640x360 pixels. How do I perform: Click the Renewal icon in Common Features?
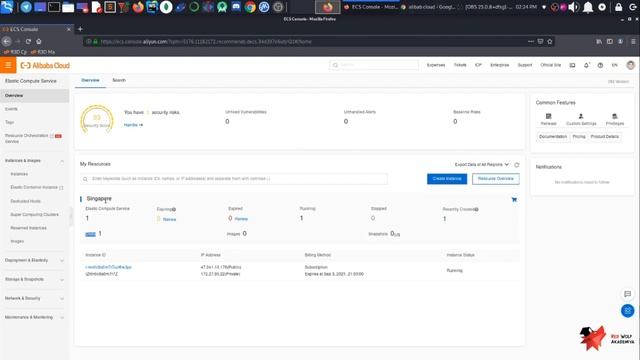(x=549, y=116)
